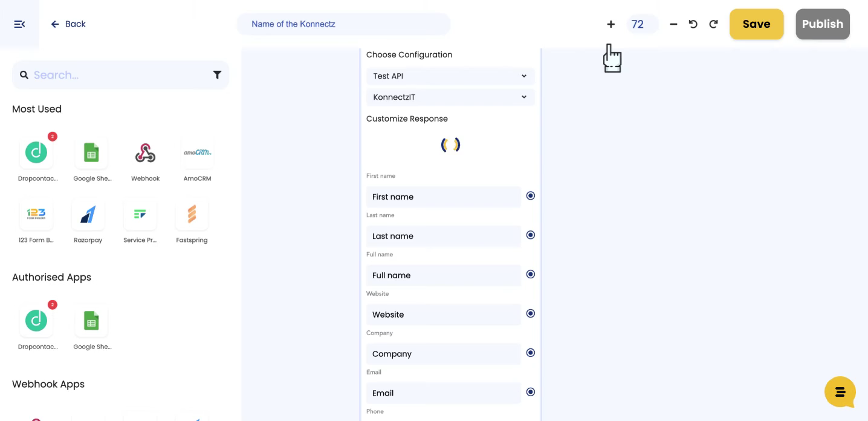868x421 pixels.
Task: Open the Webhook app icon
Action: [145, 153]
